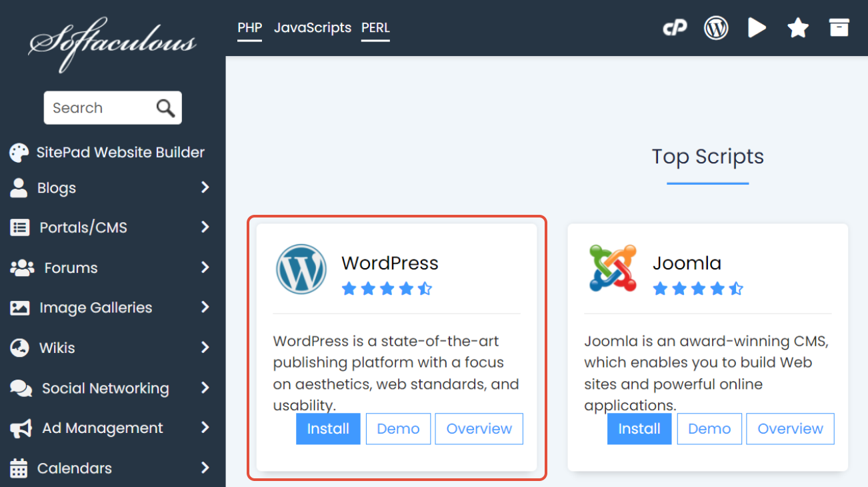This screenshot has width=868, height=487.
Task: View the Joomla Overview
Action: pyautogui.click(x=791, y=429)
